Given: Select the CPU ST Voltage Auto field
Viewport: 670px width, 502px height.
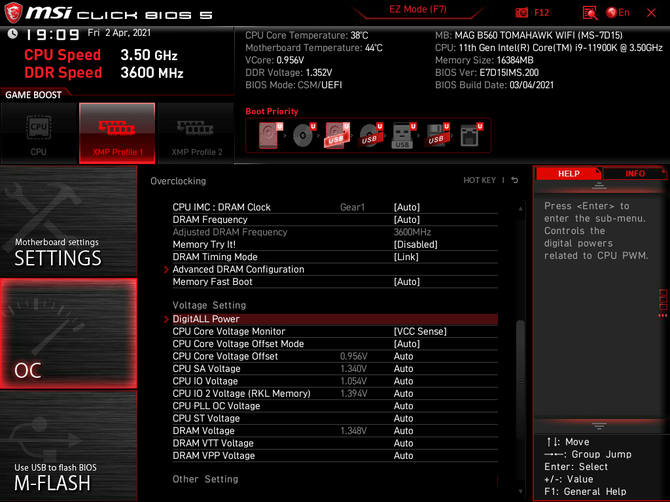Looking at the screenshot, I should pos(403,418).
